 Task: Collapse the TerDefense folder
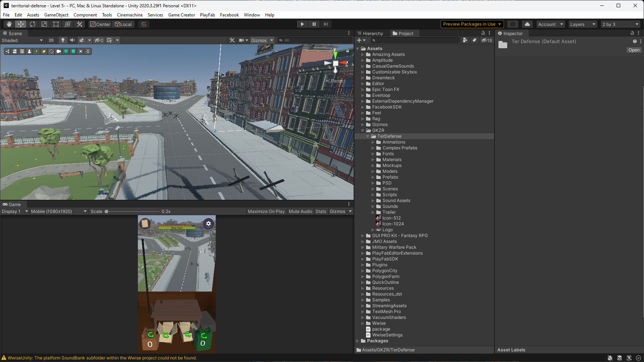[368, 136]
